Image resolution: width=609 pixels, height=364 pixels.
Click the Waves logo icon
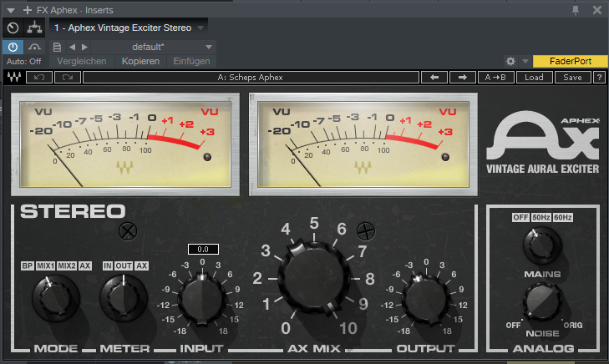click(14, 77)
